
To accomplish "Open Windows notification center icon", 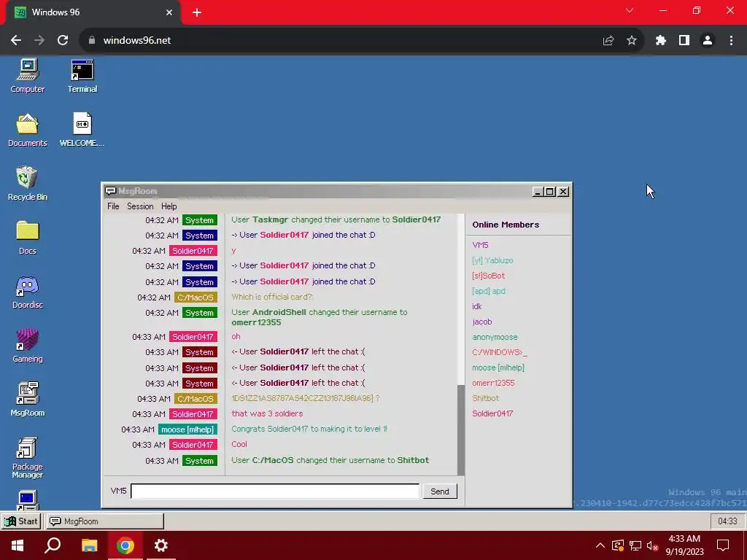I will [723, 545].
